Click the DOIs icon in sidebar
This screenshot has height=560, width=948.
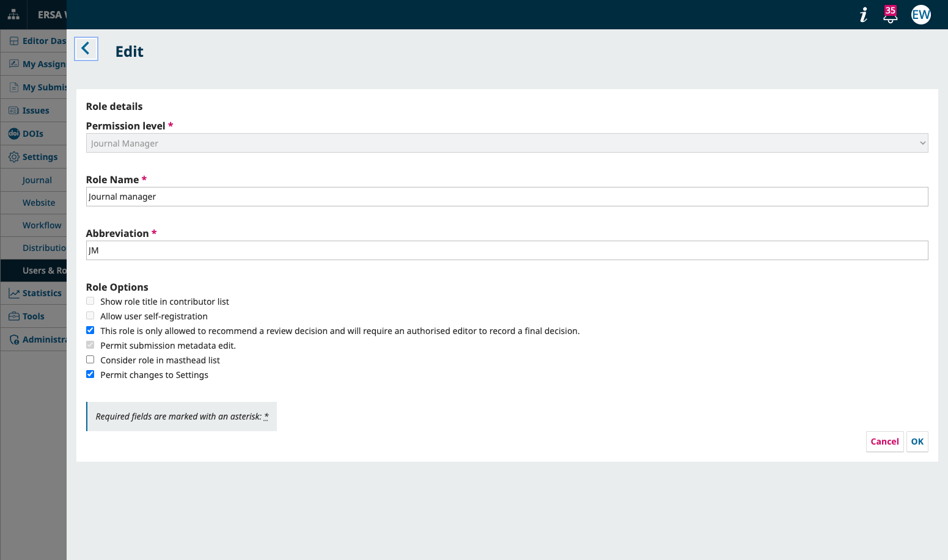13,134
